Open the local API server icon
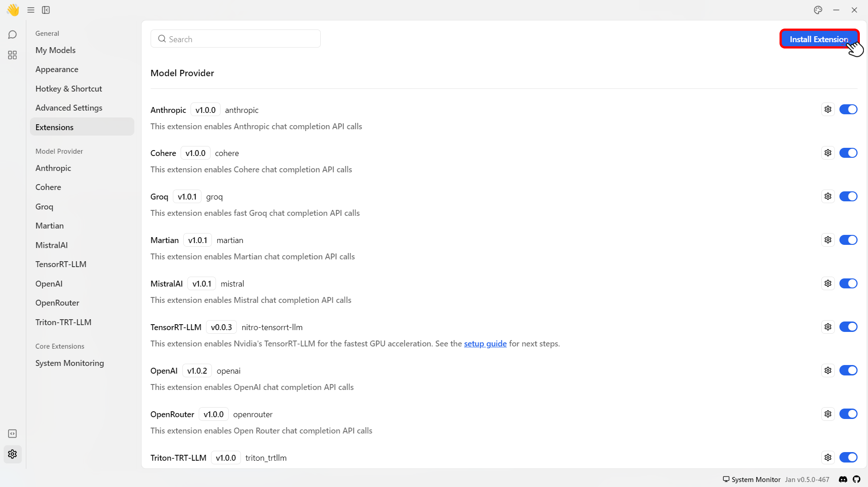The width and height of the screenshot is (868, 487). point(12,434)
